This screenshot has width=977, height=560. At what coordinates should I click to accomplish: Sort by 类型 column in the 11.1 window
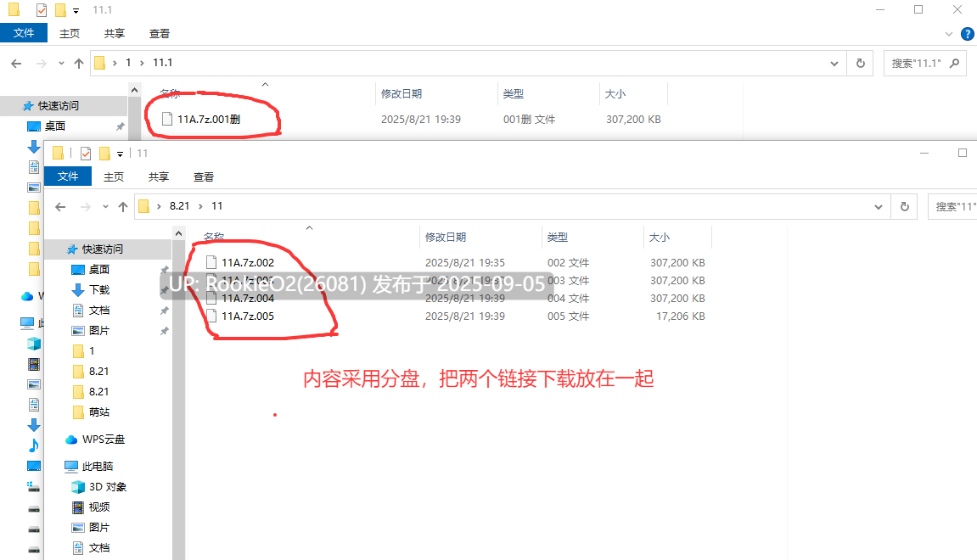pos(514,94)
